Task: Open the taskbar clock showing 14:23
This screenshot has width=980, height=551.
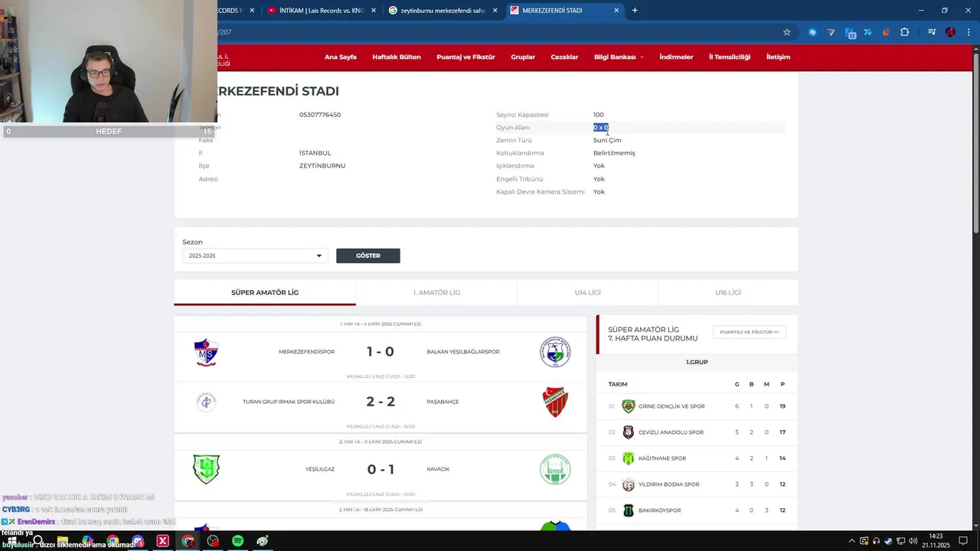Action: [936, 540]
